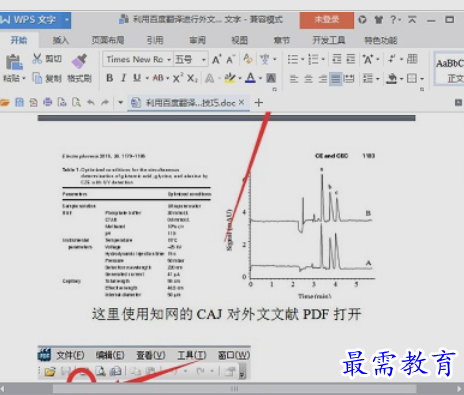Expand the 粘贴 paste options arrow

coord(24,79)
